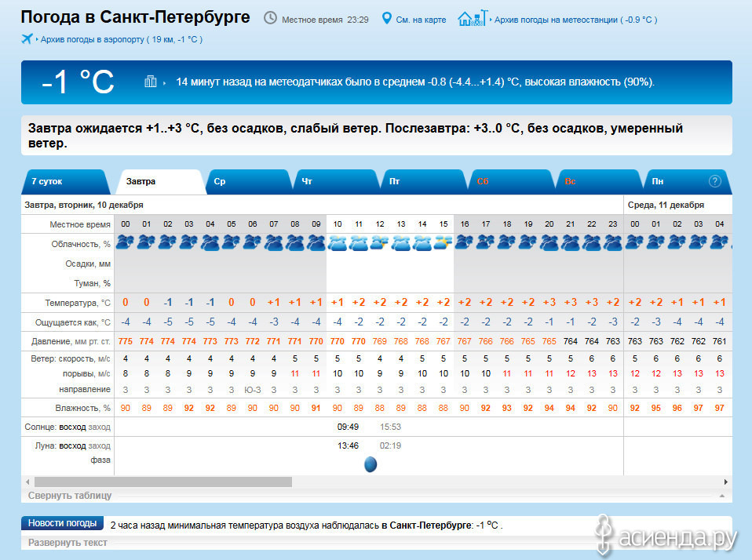This screenshot has width=752, height=560.
Task: Click sunset time 15:53
Action: [x=390, y=427]
